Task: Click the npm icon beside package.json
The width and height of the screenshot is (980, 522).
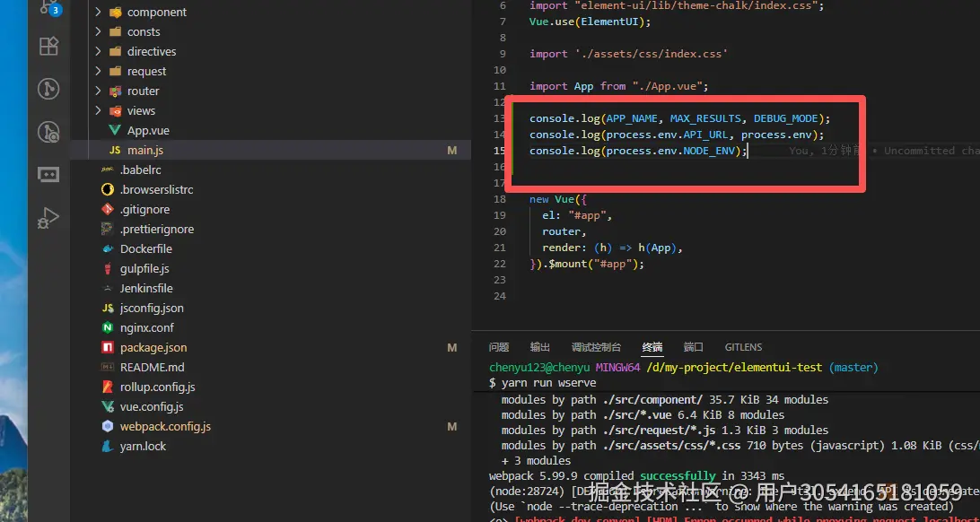Action: [x=108, y=348]
